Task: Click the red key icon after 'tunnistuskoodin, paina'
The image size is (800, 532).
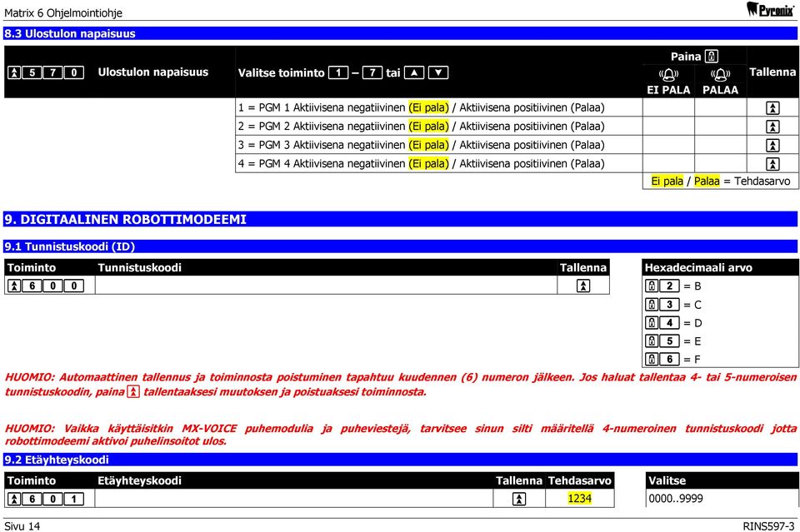Action: tap(133, 391)
